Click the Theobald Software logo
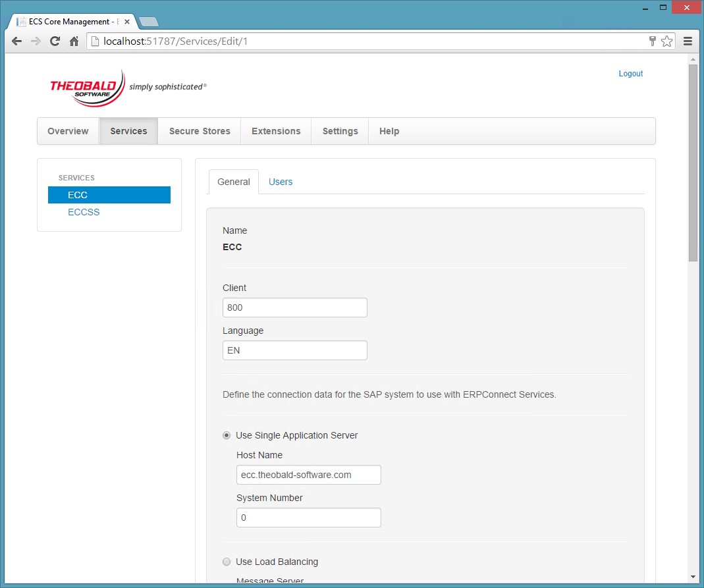The width and height of the screenshot is (704, 588). [x=87, y=87]
